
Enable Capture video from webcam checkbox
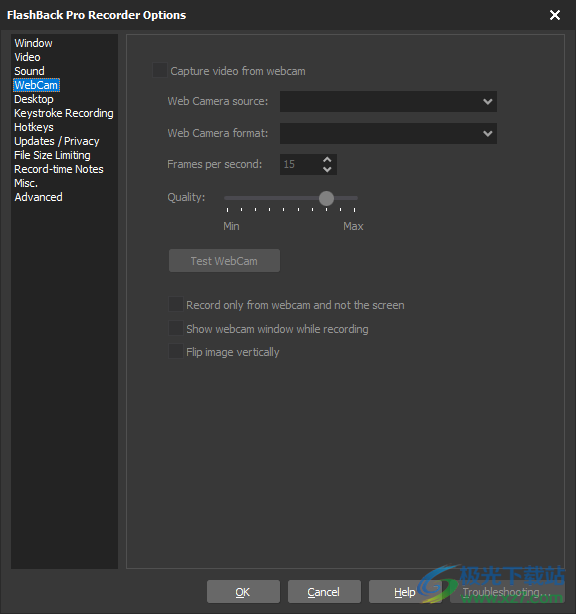[x=160, y=70]
